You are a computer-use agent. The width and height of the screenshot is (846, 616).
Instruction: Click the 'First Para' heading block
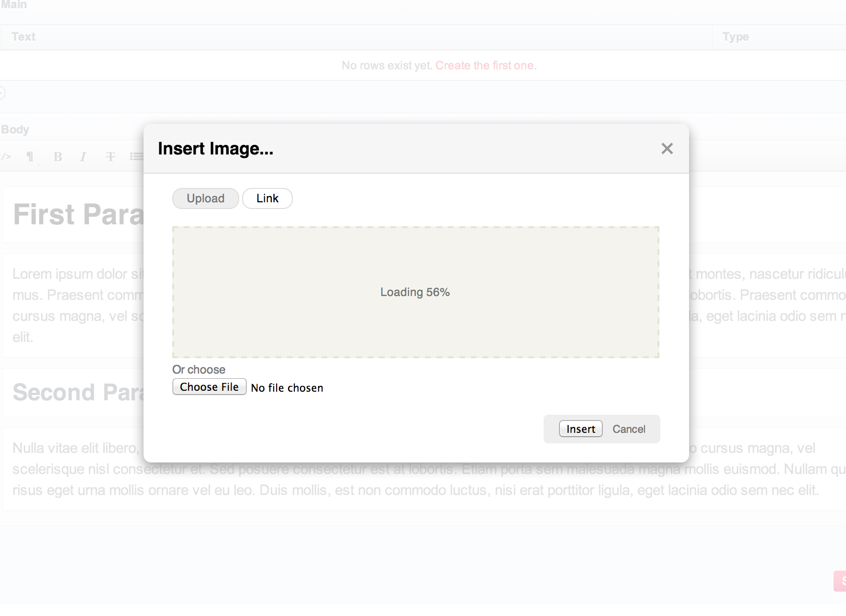tap(73, 215)
